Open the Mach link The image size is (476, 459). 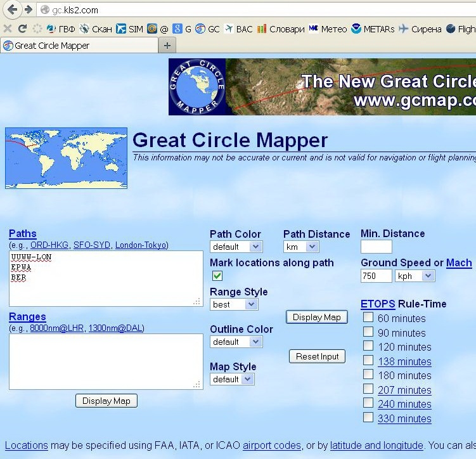click(459, 262)
